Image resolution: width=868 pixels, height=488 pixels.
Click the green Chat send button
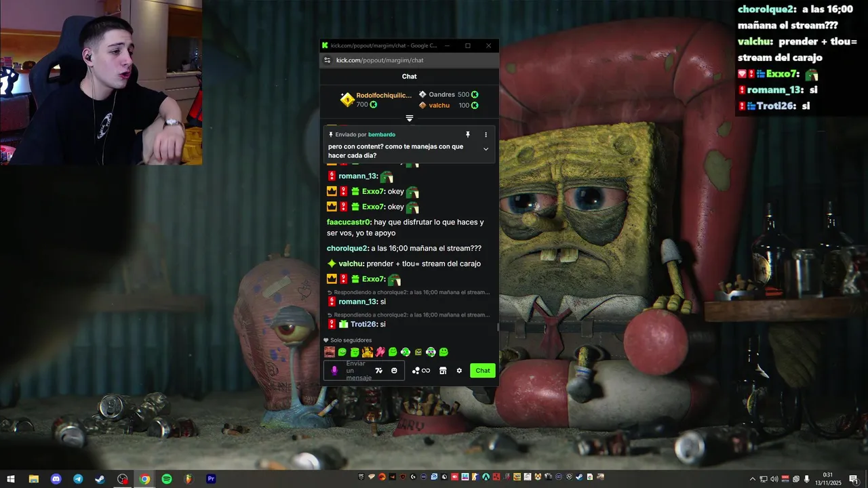(483, 371)
